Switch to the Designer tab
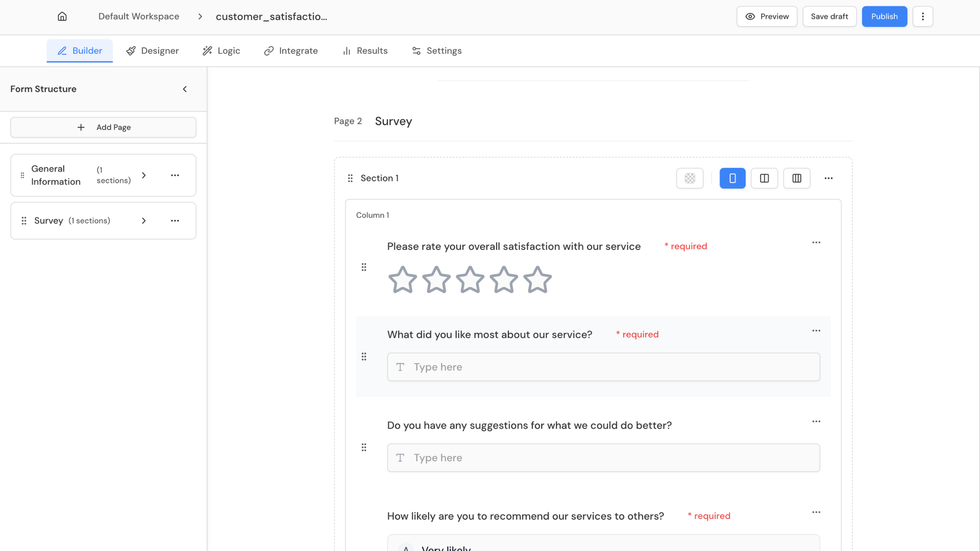The image size is (980, 551). (x=152, y=51)
